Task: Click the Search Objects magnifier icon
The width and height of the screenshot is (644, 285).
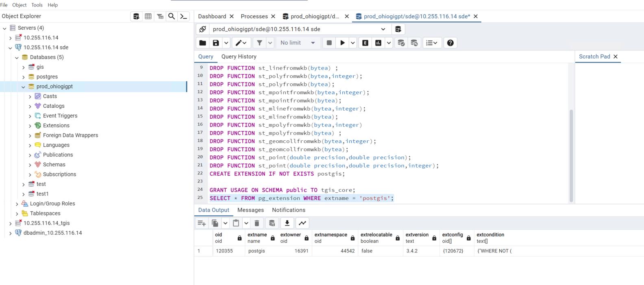Action: (172, 16)
